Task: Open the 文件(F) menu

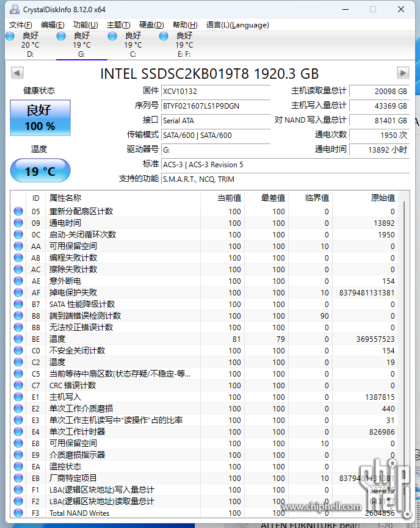Action: point(20,25)
